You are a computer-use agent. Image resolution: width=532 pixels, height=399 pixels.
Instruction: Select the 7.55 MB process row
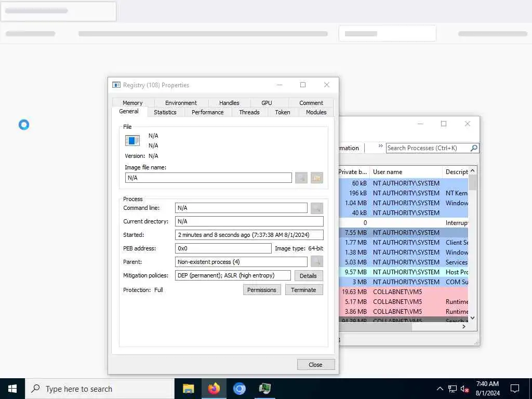tap(403, 232)
